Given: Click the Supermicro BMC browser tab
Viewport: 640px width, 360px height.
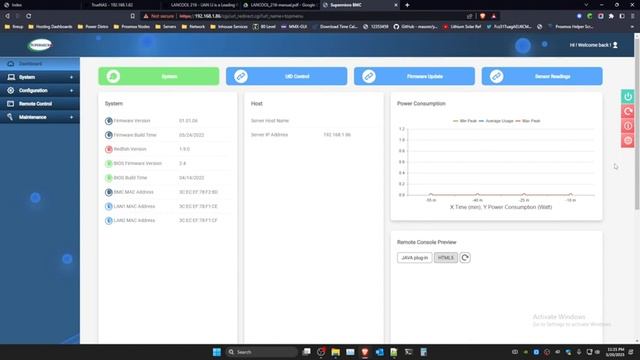Looking at the screenshot, I should pyautogui.click(x=359, y=5).
